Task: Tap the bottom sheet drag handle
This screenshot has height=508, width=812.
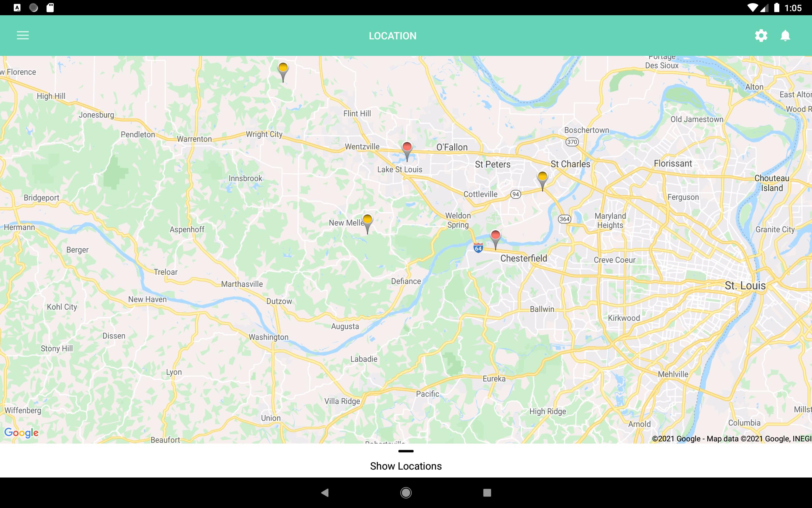Action: (406, 451)
